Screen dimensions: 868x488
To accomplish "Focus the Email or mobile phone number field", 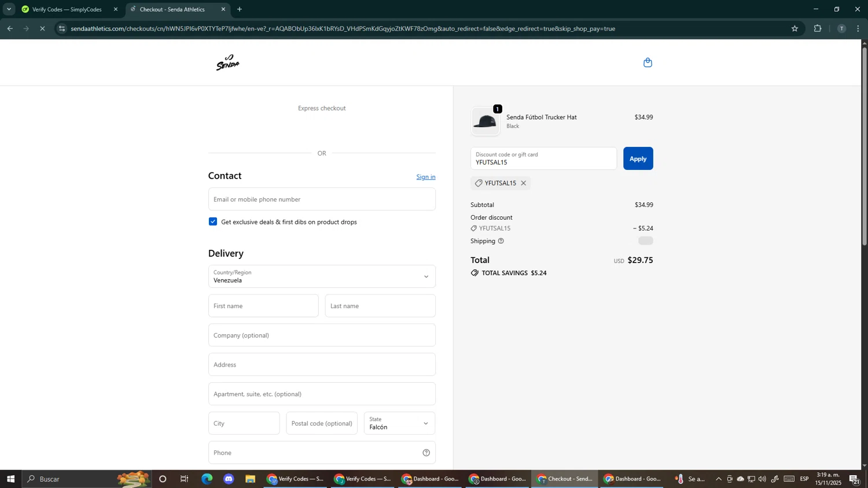I will pyautogui.click(x=322, y=199).
